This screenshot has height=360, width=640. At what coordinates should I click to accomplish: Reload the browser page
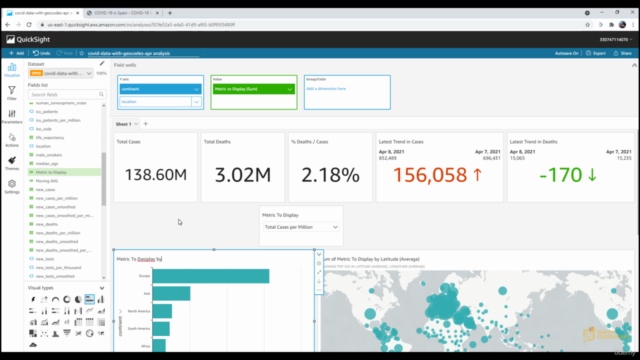(29, 24)
